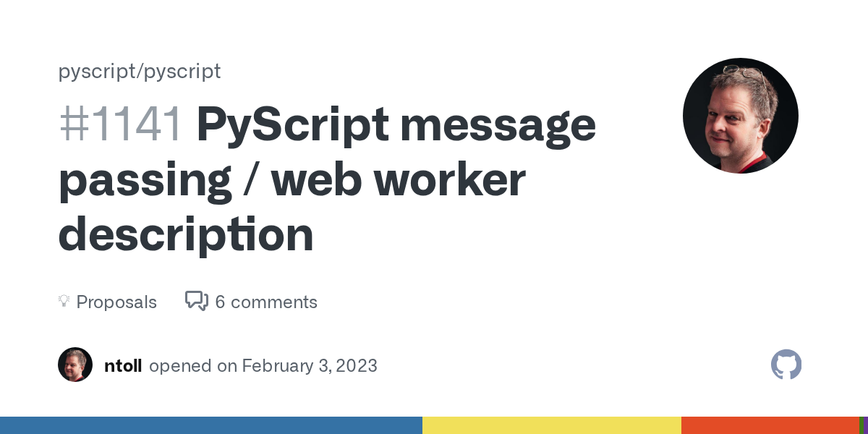
Task: Click the GitHub Octocat logo
Action: pyautogui.click(x=786, y=365)
